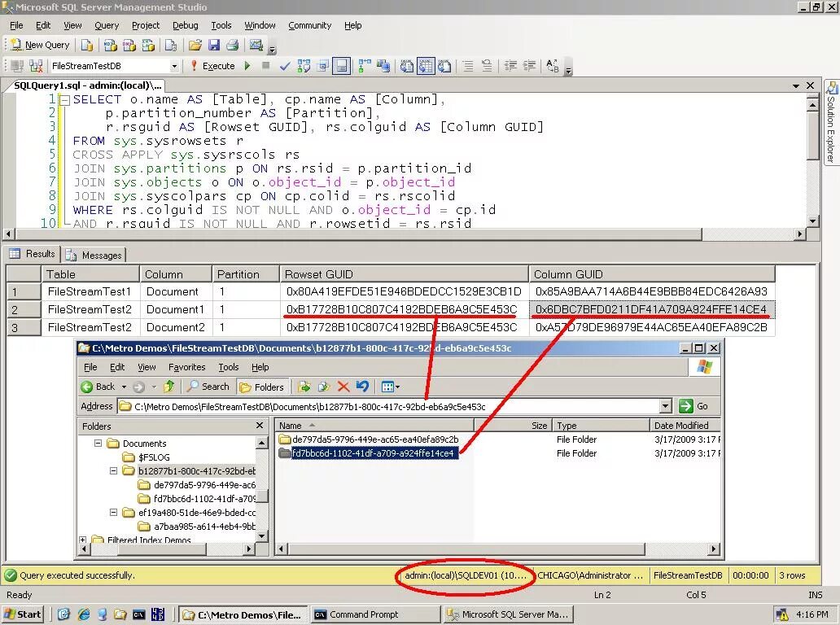The image size is (840, 625).
Task: Click the Rowset GUID column header
Action: point(404,274)
